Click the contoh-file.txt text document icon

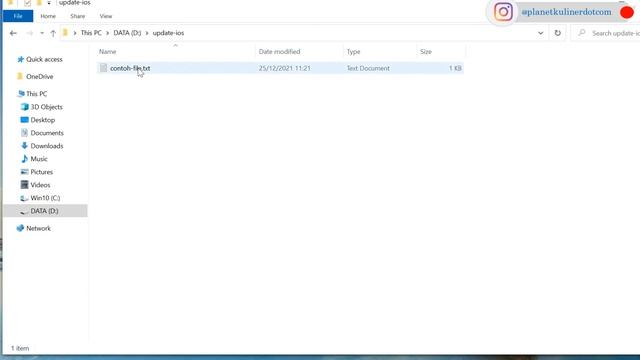(103, 68)
